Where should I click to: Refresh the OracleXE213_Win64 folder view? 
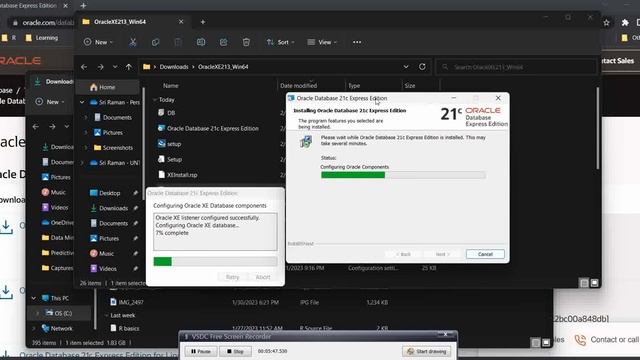pyautogui.click(x=422, y=67)
